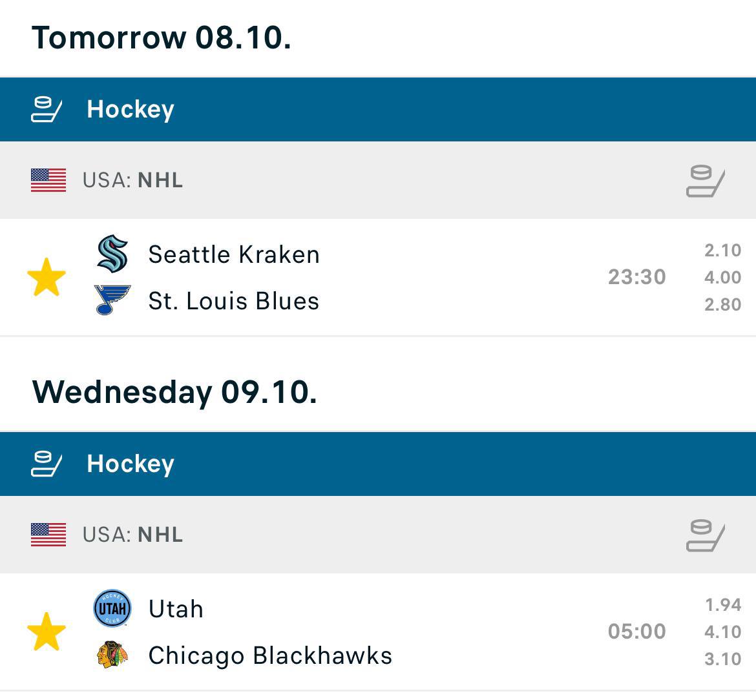Click gray hockey icon in second NHL row

click(705, 535)
